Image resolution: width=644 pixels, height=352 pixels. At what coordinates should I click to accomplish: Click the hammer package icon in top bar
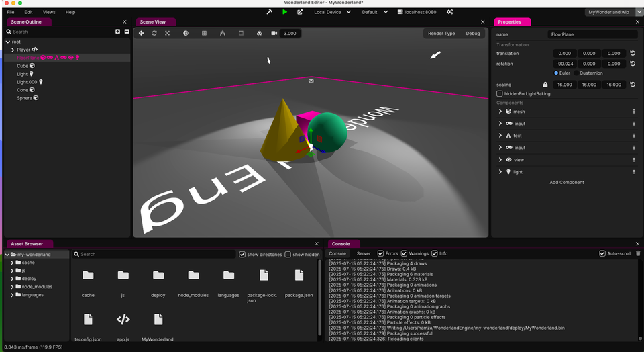point(270,12)
